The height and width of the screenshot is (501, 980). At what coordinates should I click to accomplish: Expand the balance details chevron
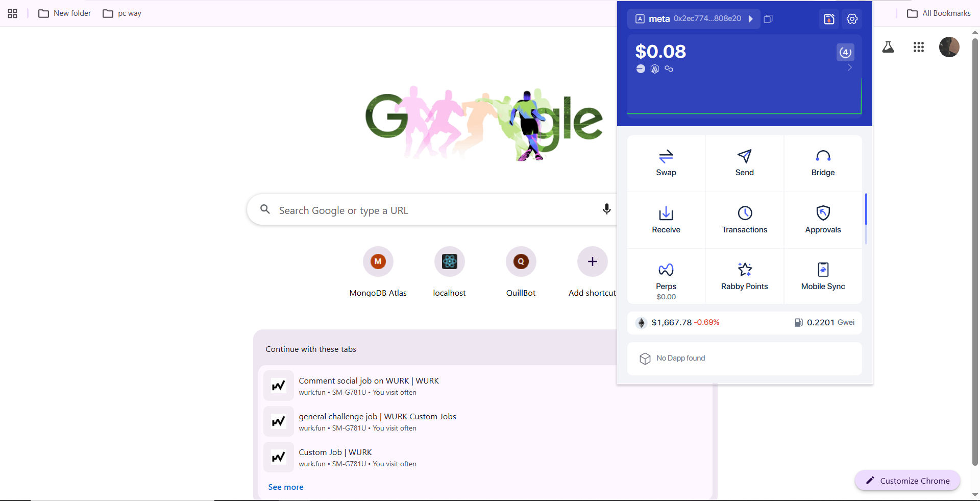pos(850,68)
